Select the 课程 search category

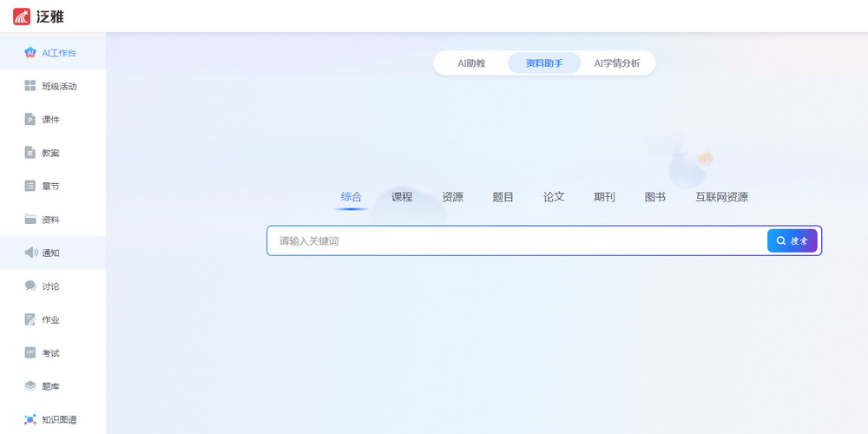click(x=402, y=197)
